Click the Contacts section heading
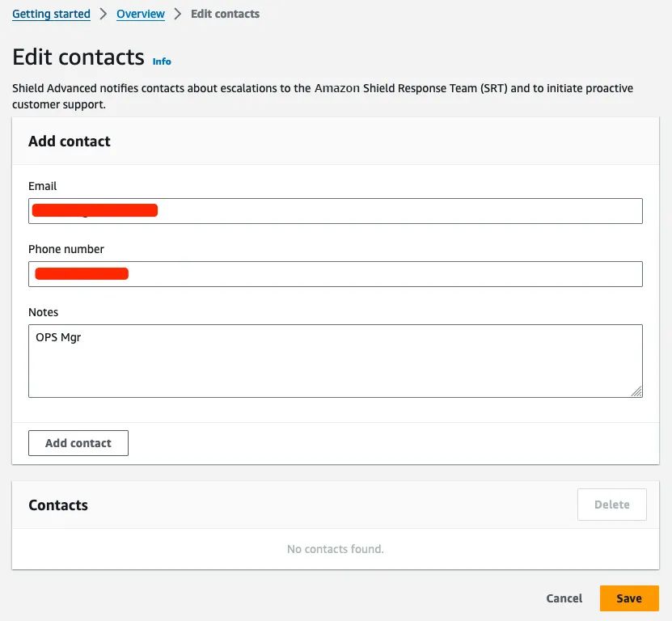The height and width of the screenshot is (621, 672). tap(58, 505)
